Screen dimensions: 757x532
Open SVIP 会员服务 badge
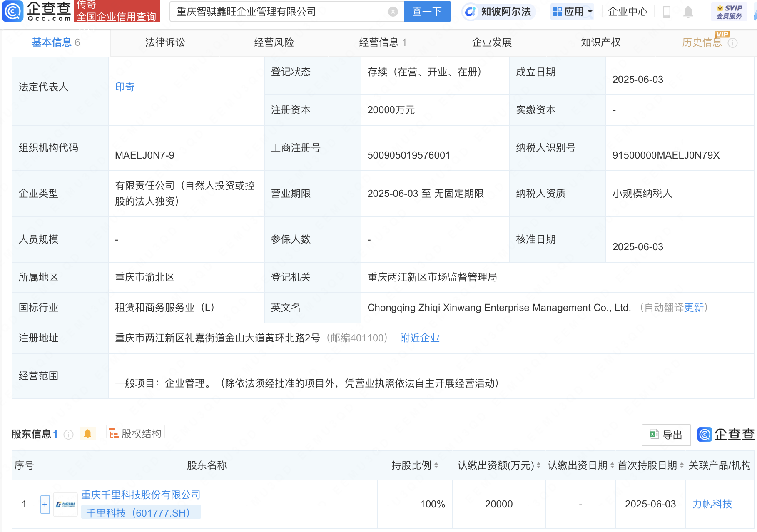(729, 12)
